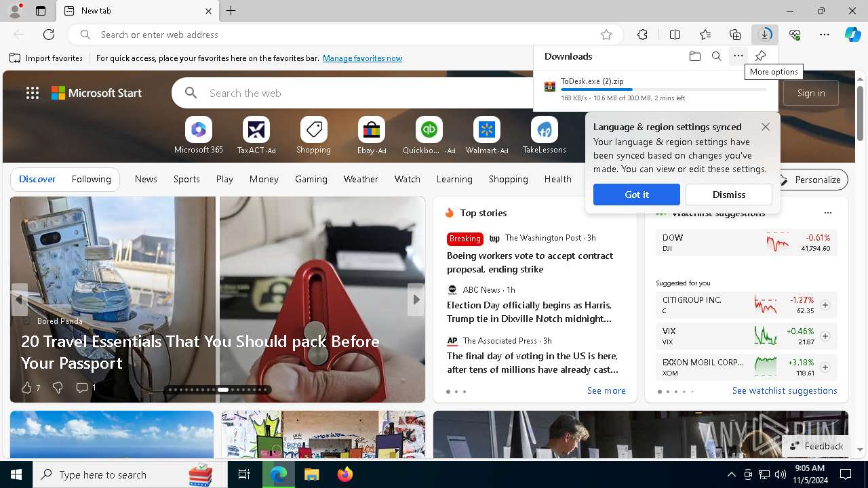Viewport: 868px width, 488px height.
Task: Add VIX to watchlist
Action: 825,336
